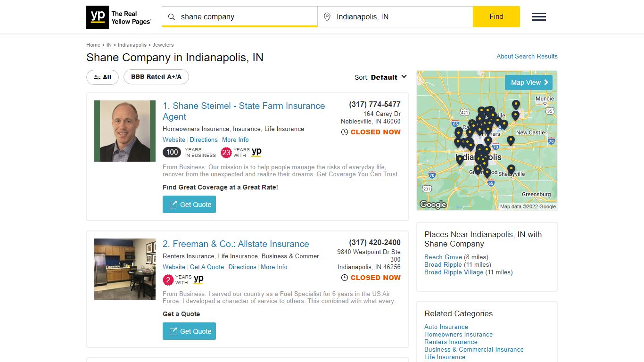Image resolution: width=644 pixels, height=362 pixels.
Task: Click phone number (317) 774-5477
Action: 375,105
